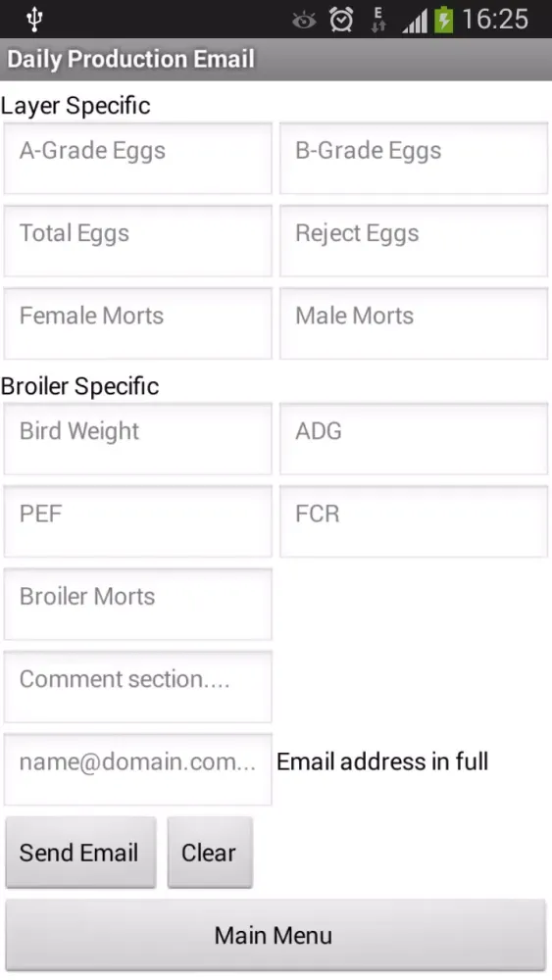This screenshot has height=980, width=552.
Task: Focus the A-Grade Eggs field
Action: click(137, 158)
